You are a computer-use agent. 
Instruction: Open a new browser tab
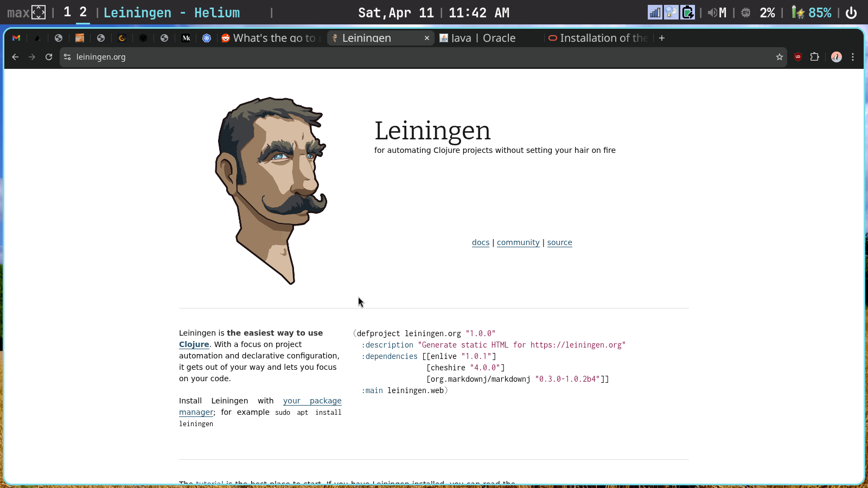[662, 38]
